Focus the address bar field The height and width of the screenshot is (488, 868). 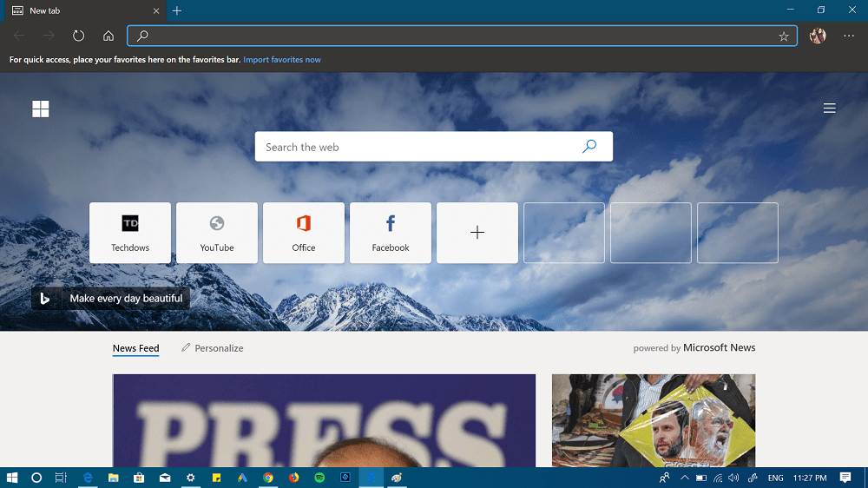point(462,36)
